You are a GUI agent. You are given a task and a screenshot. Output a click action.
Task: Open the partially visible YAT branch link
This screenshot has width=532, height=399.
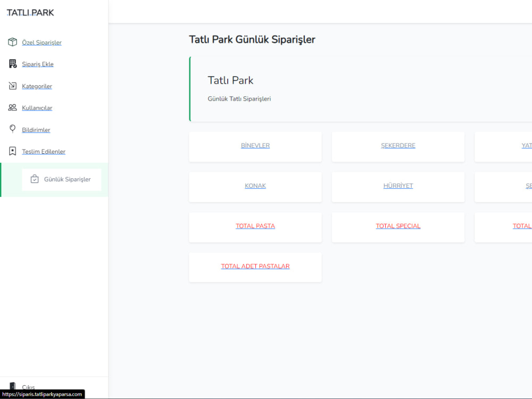(527, 146)
